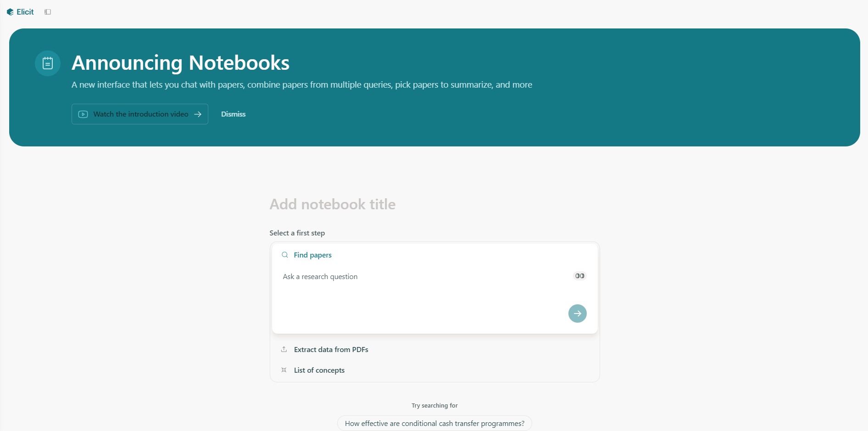
Task: Click the notebook icon in the announcement banner
Action: point(48,63)
